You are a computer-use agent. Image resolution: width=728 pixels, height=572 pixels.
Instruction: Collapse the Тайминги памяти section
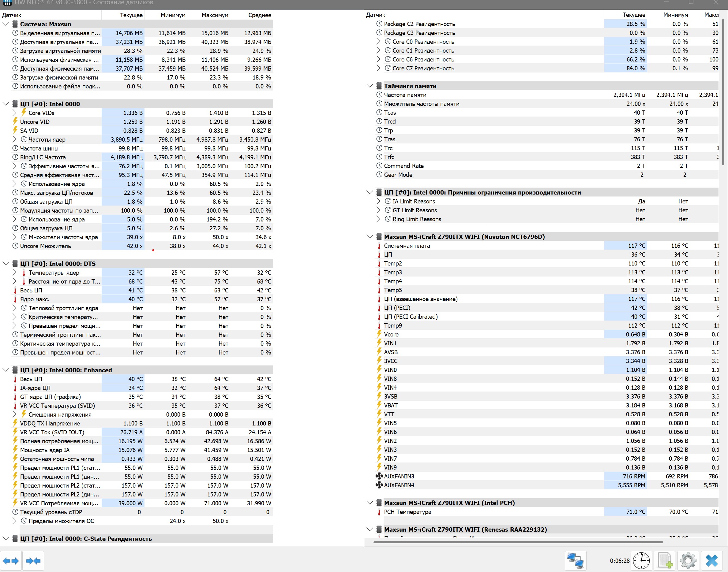pyautogui.click(x=370, y=86)
